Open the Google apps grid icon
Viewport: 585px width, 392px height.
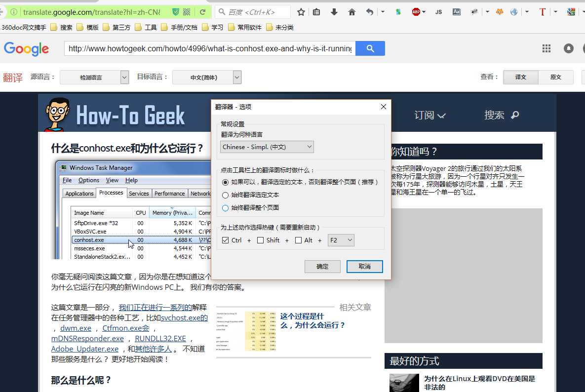546,48
